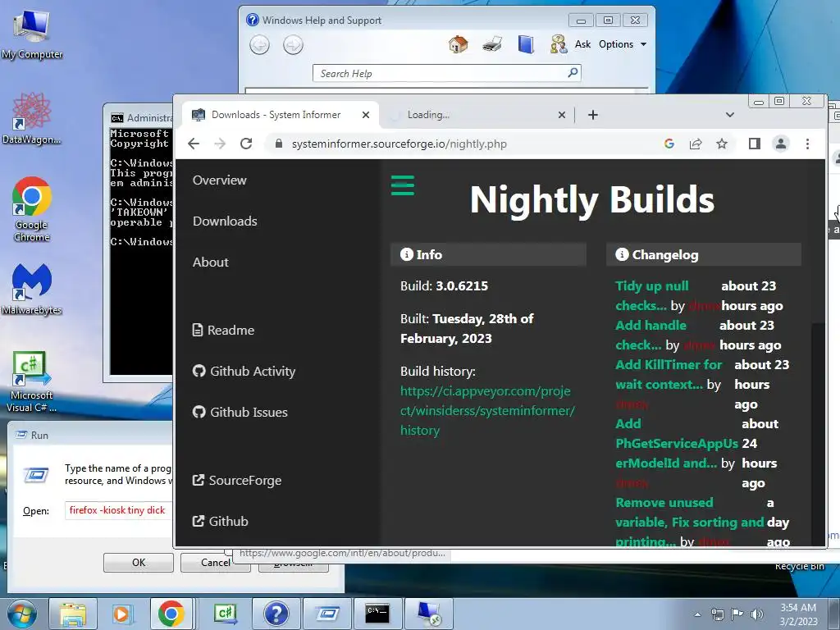This screenshot has height=630, width=840.
Task: Click Cancel in Run dialog
Action: 216,563
